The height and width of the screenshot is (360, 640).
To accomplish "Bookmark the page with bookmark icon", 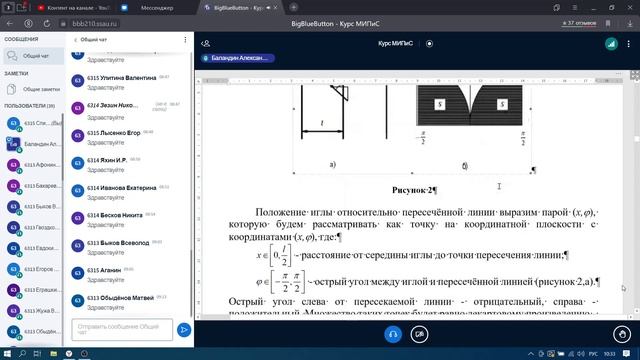I will pyautogui.click(x=608, y=24).
